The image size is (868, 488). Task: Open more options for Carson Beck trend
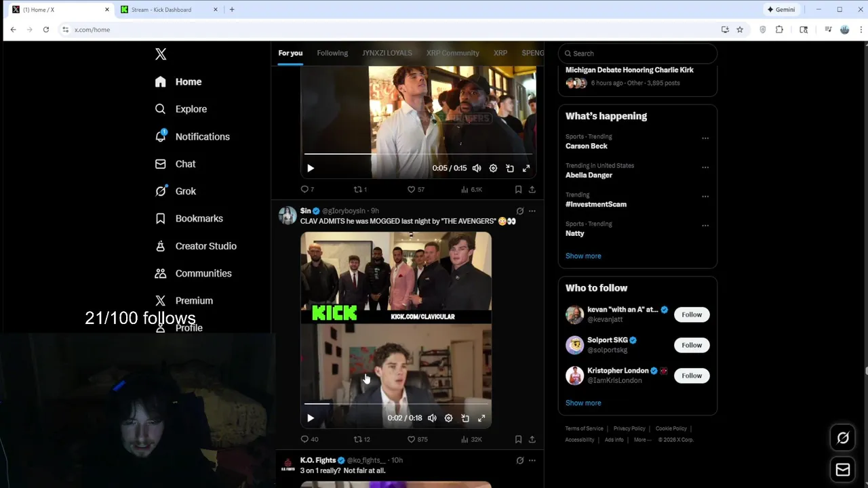click(705, 138)
